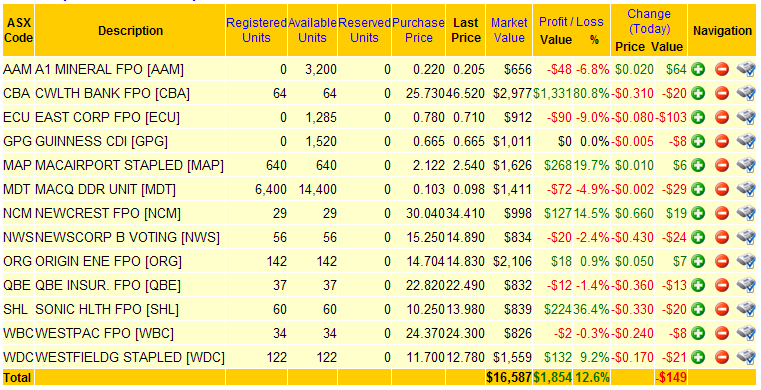
Task: Select QBE INSUR. FPO [QBE] description
Action: (x=108, y=285)
